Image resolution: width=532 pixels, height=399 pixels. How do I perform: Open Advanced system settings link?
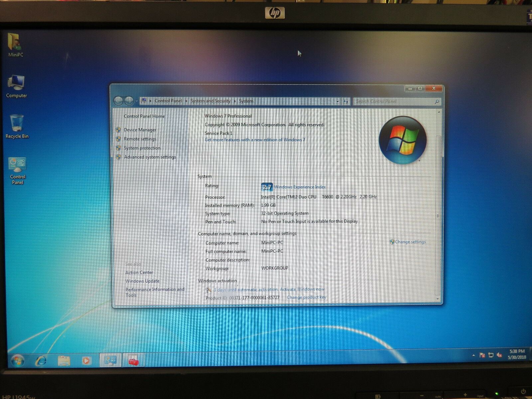tap(150, 157)
